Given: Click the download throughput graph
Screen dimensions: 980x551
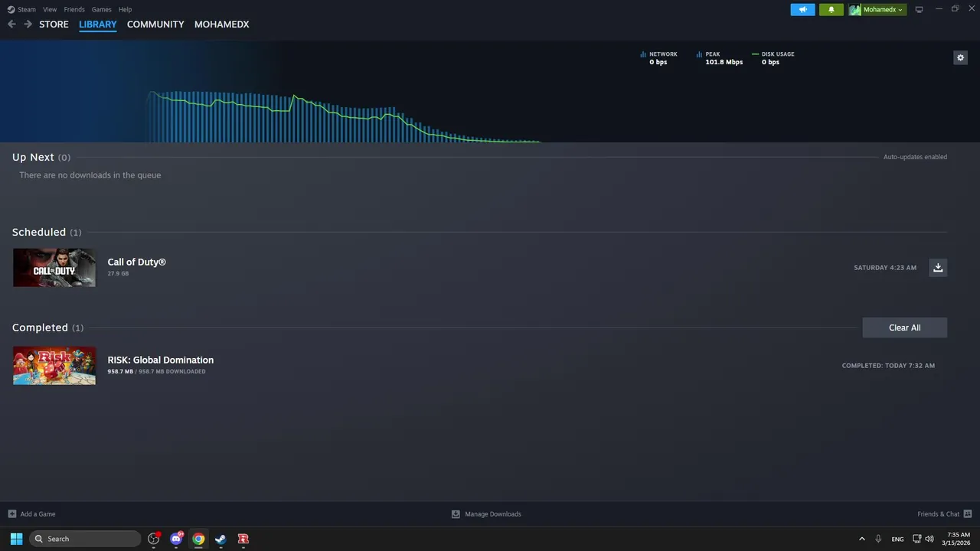Looking at the screenshot, I should pos(345,117).
